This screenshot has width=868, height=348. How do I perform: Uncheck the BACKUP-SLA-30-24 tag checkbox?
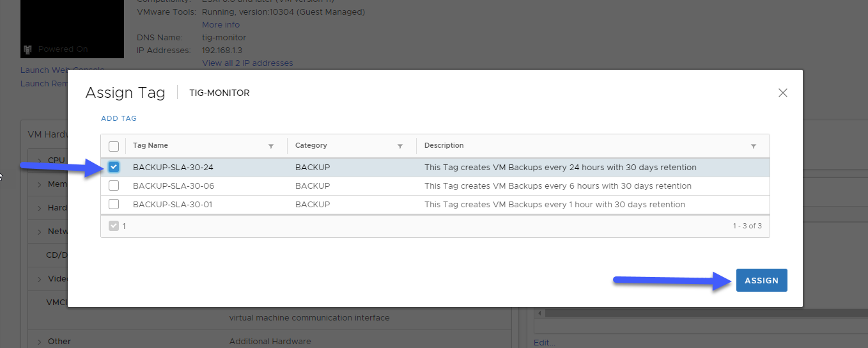point(114,167)
